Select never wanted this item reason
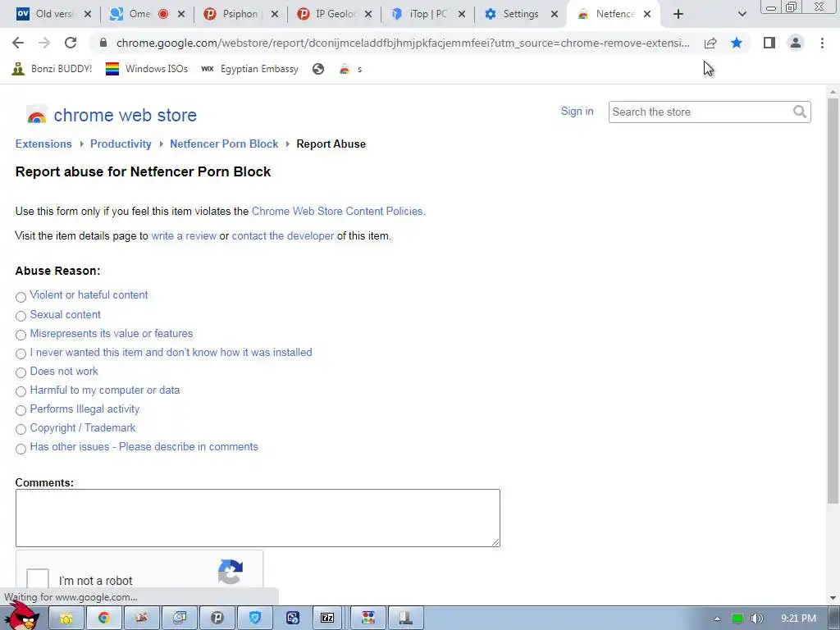The image size is (840, 630). (x=21, y=354)
